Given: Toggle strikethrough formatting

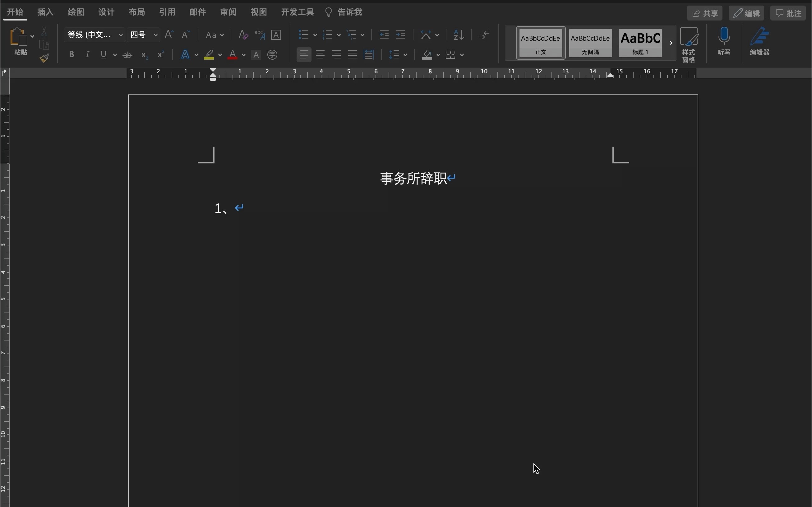Looking at the screenshot, I should point(127,55).
